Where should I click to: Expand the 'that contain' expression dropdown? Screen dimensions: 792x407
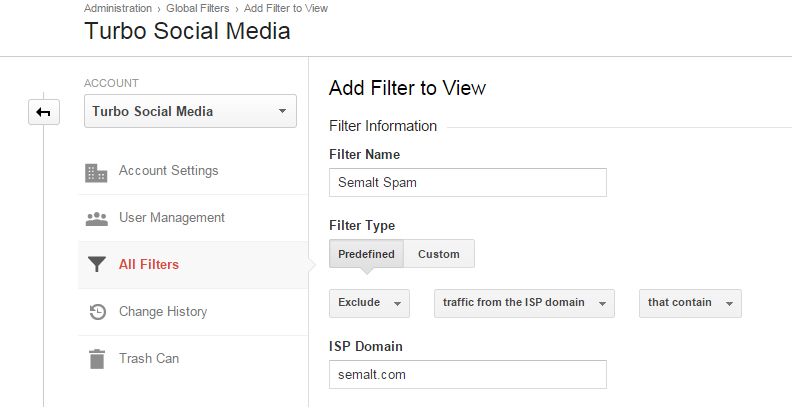tap(690, 303)
